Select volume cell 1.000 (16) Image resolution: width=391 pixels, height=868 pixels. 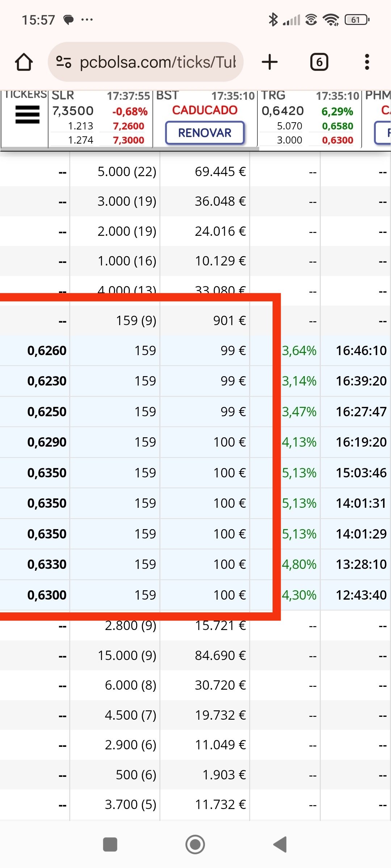127,261
